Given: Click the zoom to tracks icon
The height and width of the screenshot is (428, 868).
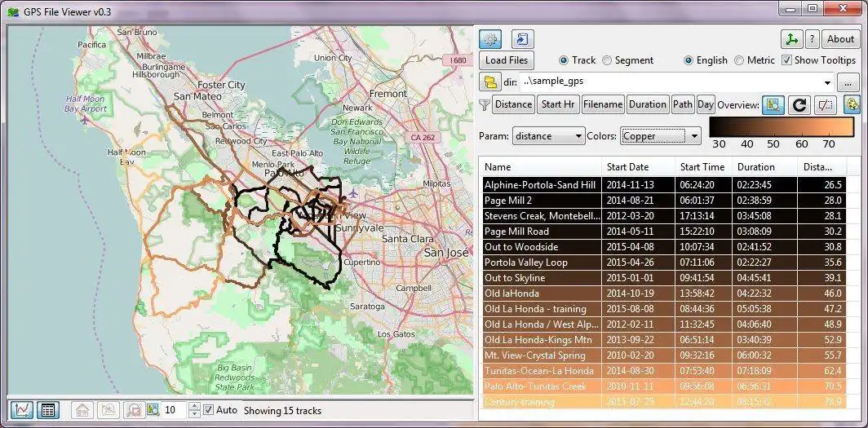Looking at the screenshot, I should (x=108, y=410).
